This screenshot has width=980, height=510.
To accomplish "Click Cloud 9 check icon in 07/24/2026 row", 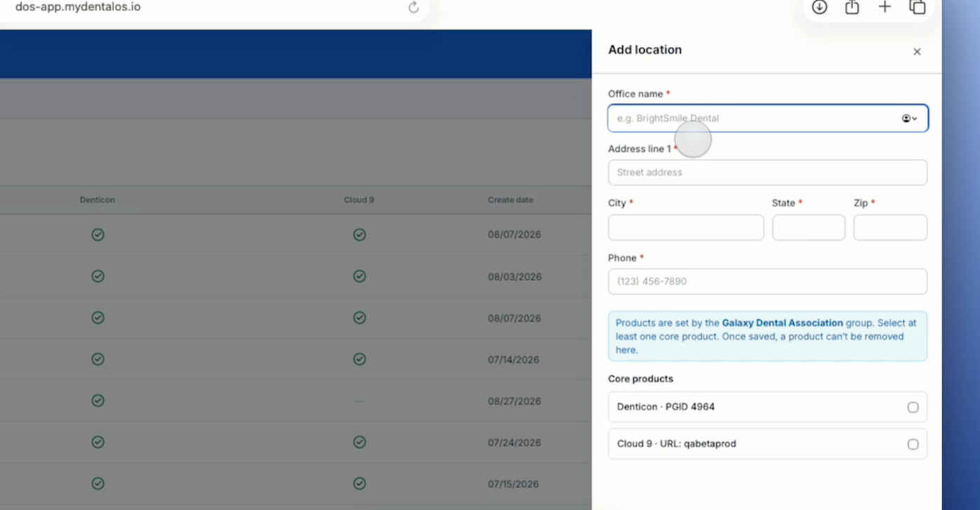I will [359, 442].
